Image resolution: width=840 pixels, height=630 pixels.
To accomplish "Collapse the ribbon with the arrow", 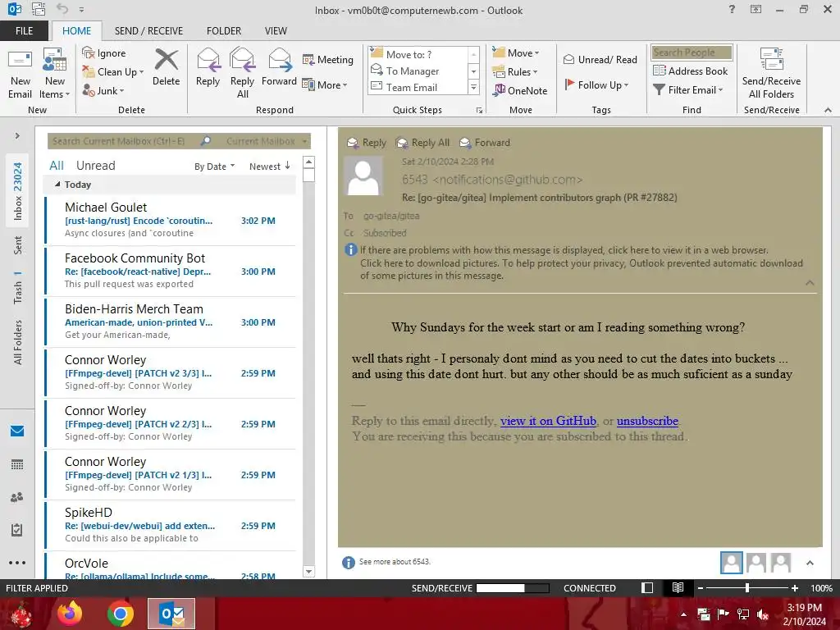I will pyautogui.click(x=828, y=110).
